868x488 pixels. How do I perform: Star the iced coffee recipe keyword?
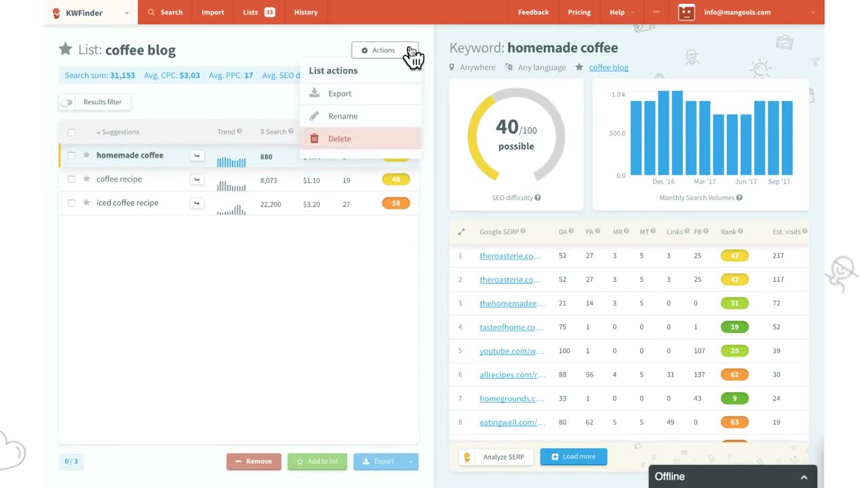(x=86, y=203)
